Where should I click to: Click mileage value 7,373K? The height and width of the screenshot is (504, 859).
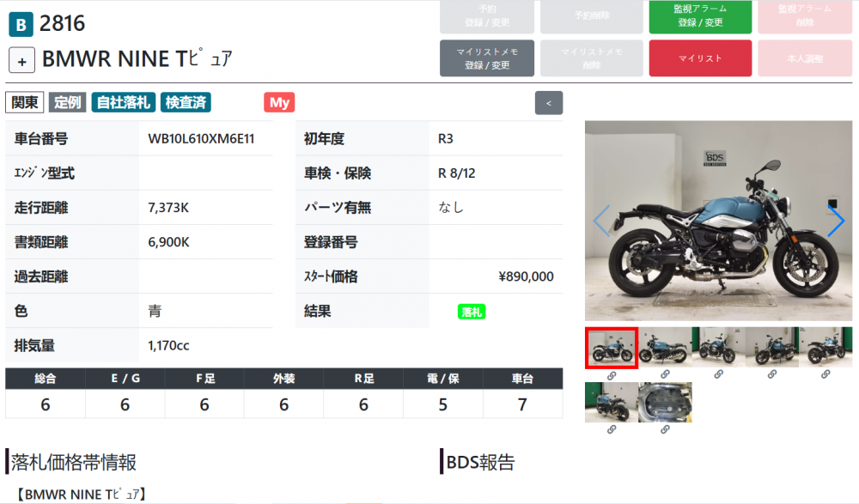pyautogui.click(x=168, y=208)
